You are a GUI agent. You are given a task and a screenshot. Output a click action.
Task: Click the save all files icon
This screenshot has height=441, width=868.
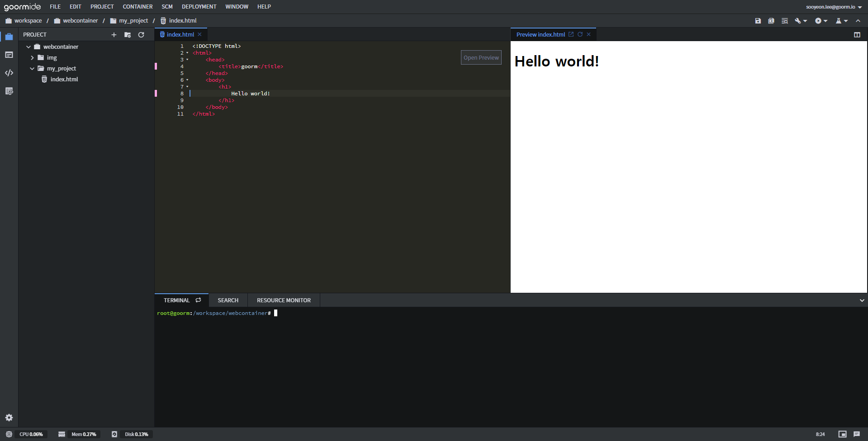click(x=771, y=21)
